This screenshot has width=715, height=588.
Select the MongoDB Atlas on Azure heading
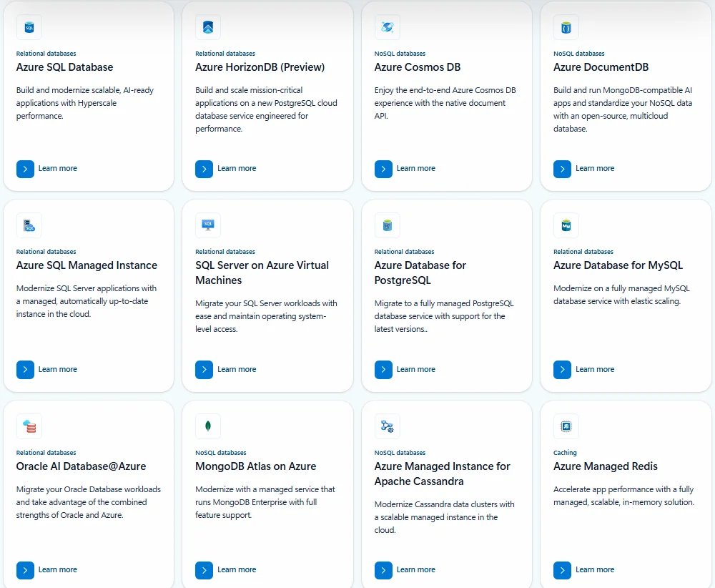tap(256, 466)
